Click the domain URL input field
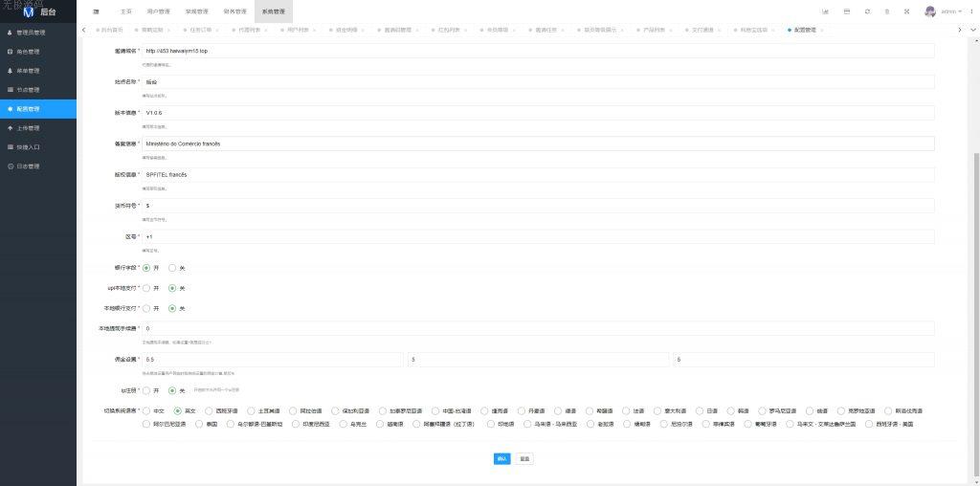This screenshot has height=486, width=980. click(x=538, y=51)
